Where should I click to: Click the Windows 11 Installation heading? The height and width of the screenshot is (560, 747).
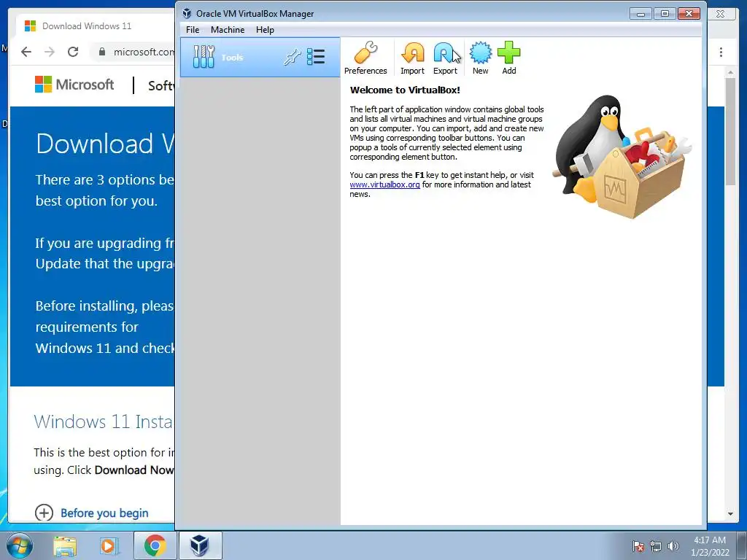pos(103,421)
